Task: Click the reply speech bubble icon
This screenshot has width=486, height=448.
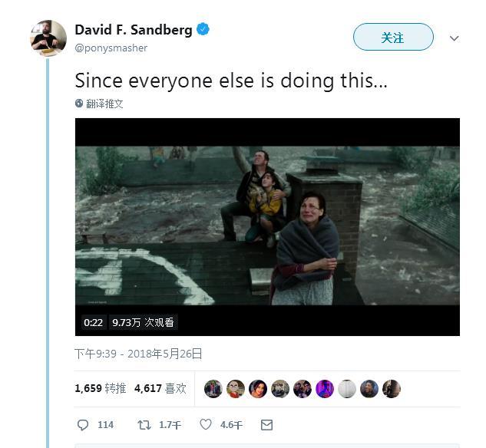Action: (84, 424)
